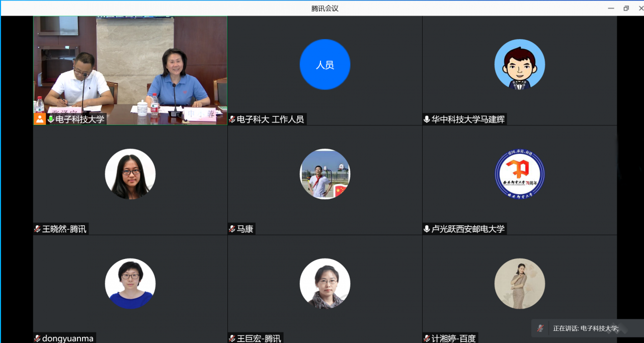This screenshot has height=343, width=644.
Task: Select the blue 人员 avatar circle
Action: click(325, 64)
